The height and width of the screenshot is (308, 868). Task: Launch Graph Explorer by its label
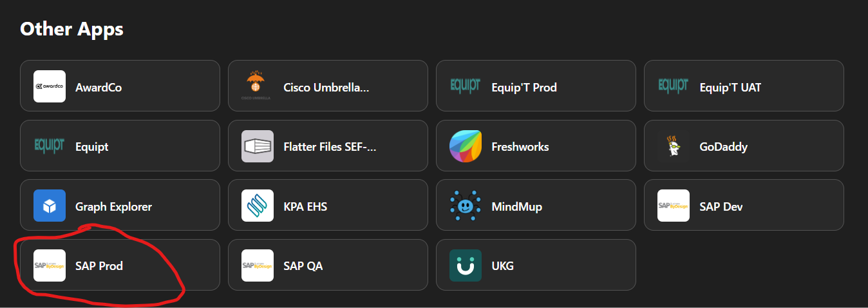pos(114,207)
